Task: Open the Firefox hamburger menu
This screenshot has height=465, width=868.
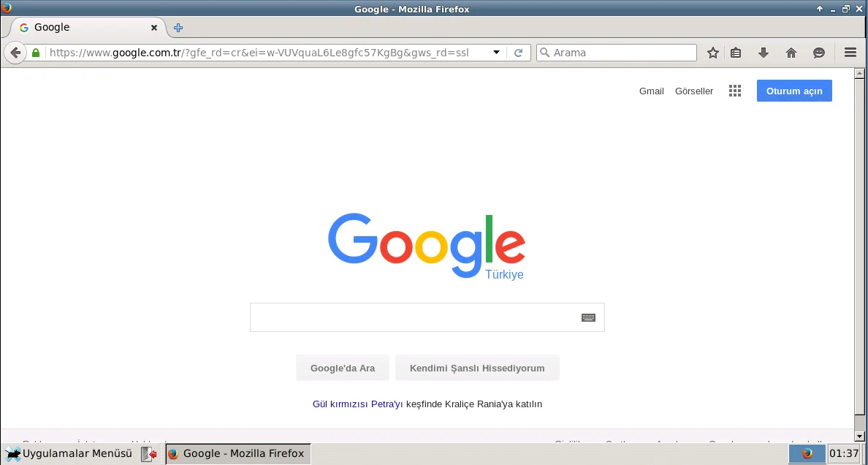Action: pos(850,53)
